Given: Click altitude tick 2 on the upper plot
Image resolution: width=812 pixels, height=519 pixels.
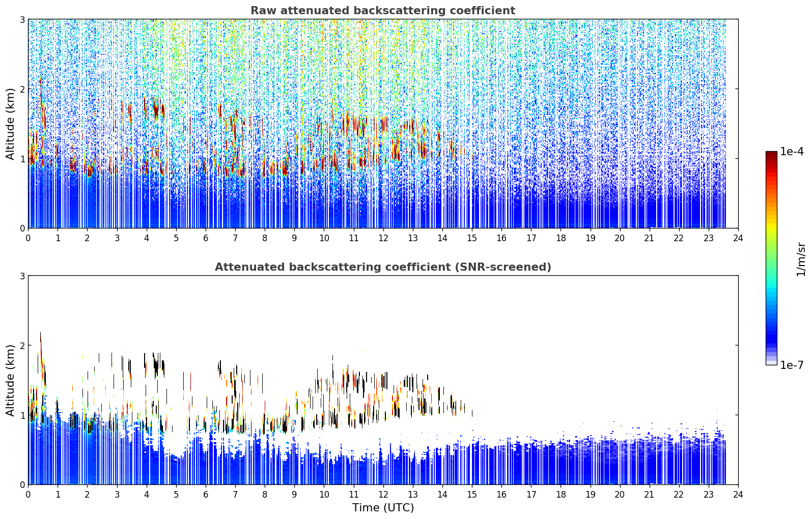Looking at the screenshot, I should [22, 89].
